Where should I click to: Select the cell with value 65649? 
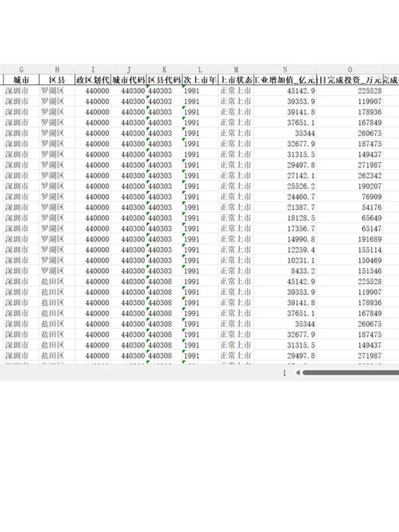click(350, 218)
